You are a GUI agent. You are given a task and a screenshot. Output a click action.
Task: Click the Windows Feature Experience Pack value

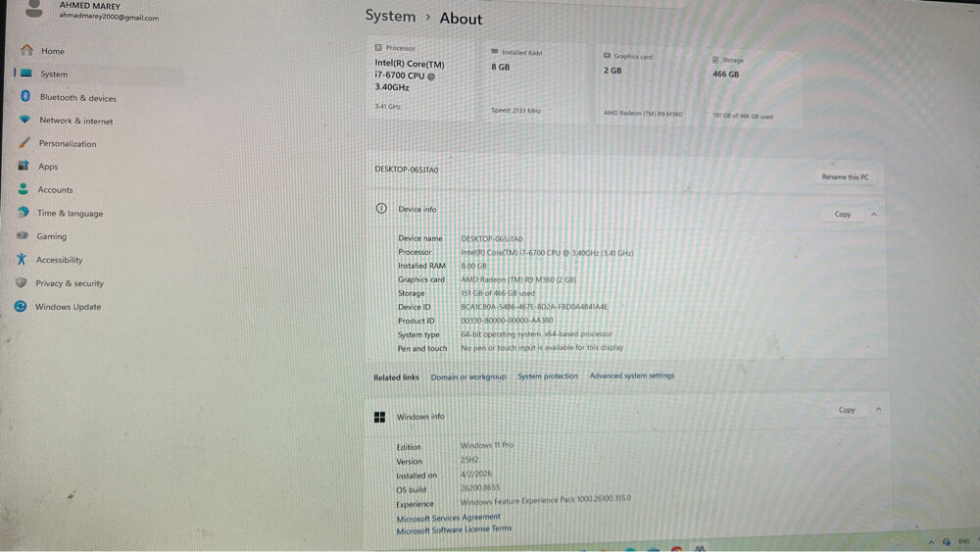pyautogui.click(x=546, y=500)
